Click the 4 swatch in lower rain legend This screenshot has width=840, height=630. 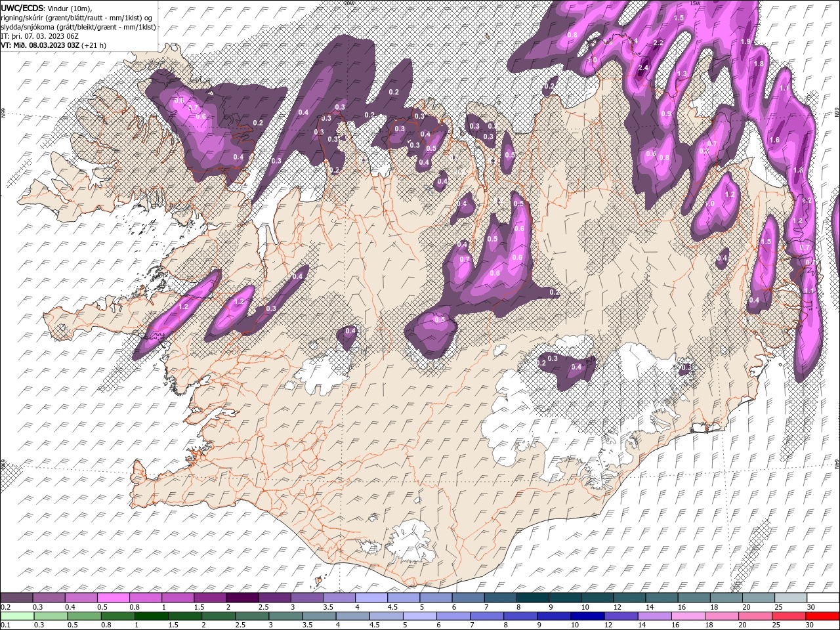tap(352, 616)
